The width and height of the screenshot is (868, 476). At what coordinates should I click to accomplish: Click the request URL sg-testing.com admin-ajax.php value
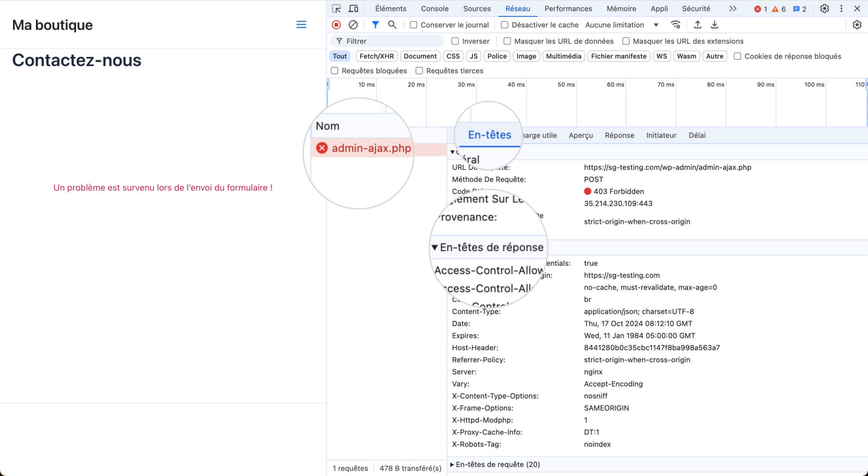point(668,167)
